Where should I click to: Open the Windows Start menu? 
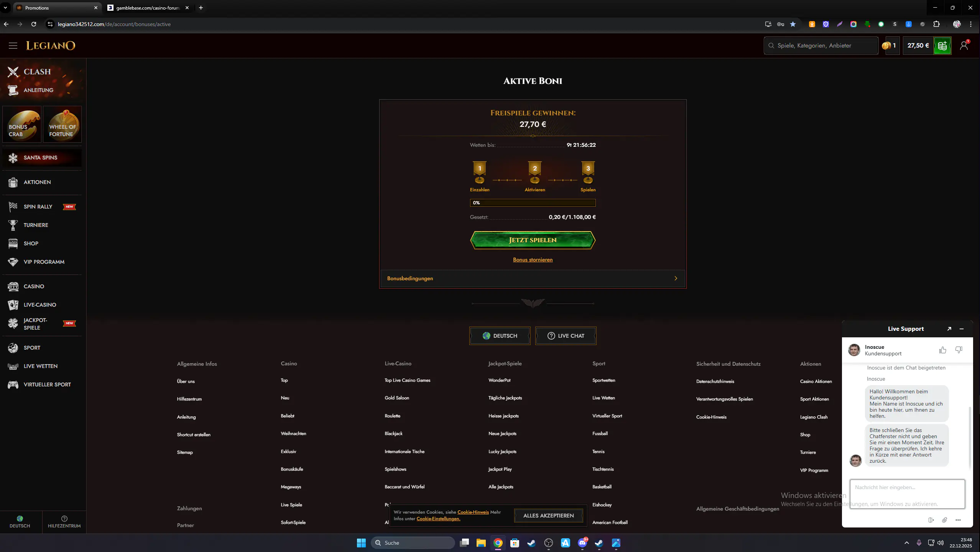361,543
